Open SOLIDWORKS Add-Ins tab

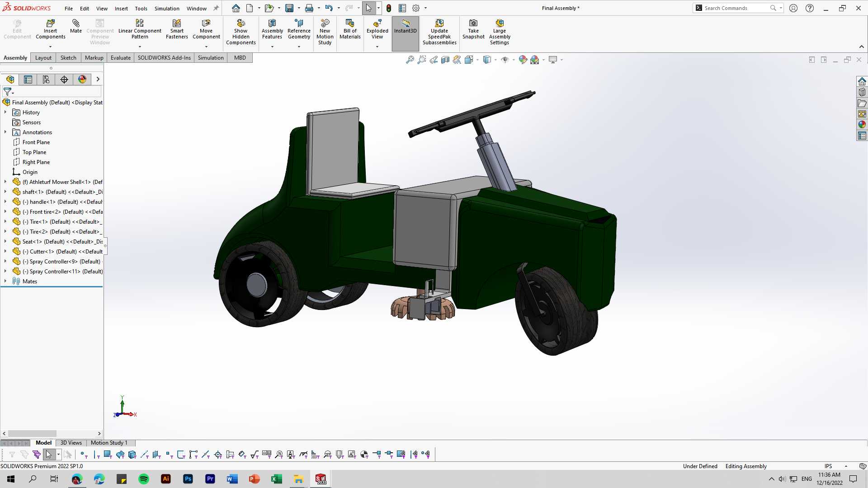(164, 58)
